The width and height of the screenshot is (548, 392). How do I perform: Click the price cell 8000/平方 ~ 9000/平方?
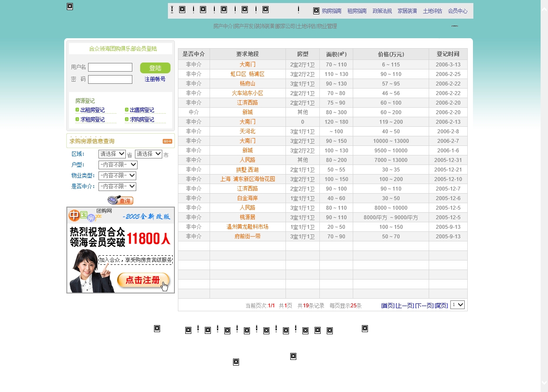(391, 217)
